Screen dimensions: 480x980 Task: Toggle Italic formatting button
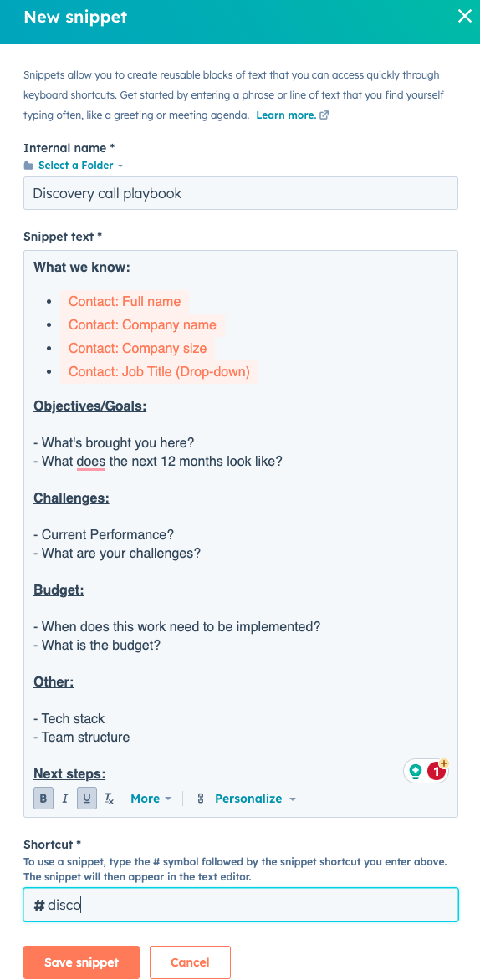(65, 798)
